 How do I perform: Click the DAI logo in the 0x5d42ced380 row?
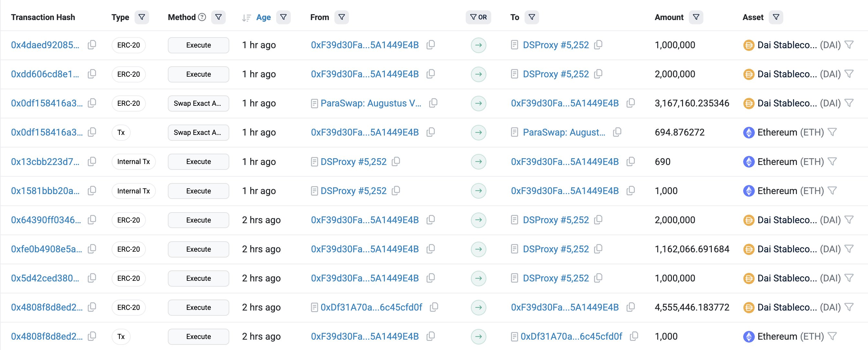[749, 278]
